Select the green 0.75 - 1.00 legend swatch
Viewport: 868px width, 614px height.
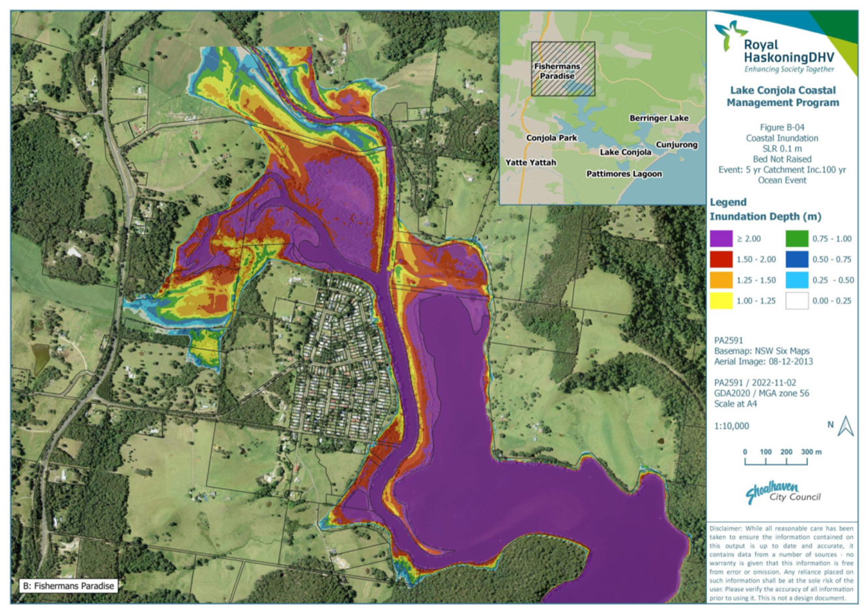pyautogui.click(x=796, y=239)
